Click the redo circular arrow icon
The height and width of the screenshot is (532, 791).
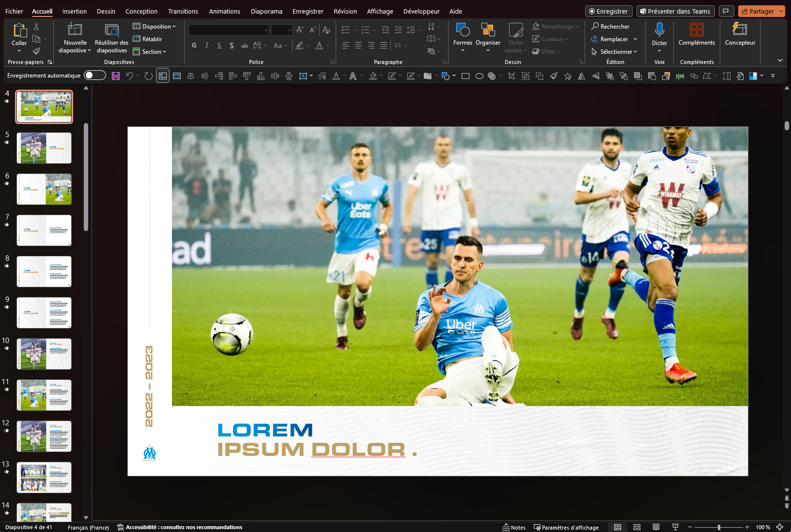[x=149, y=76]
